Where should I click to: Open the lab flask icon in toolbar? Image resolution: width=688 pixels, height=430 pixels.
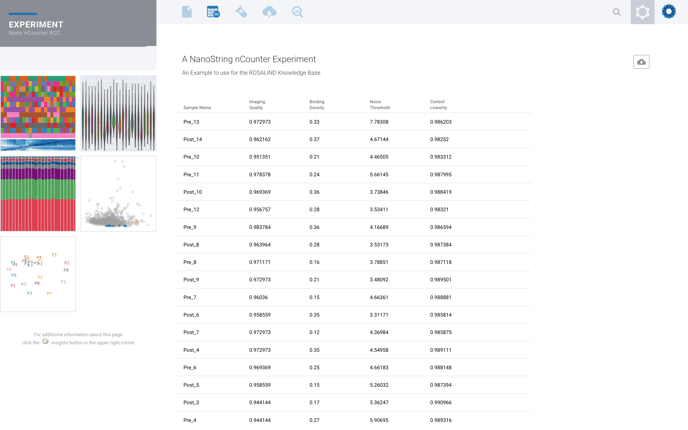(241, 12)
